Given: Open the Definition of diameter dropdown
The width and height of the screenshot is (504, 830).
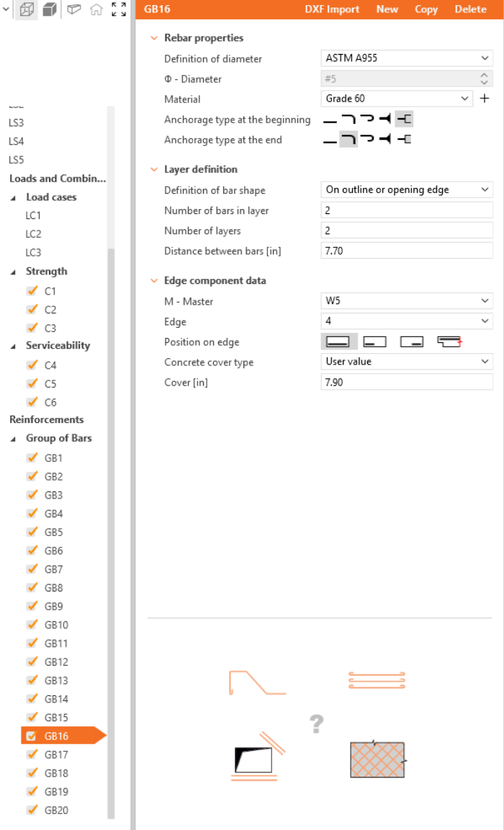Looking at the screenshot, I should coord(406,59).
